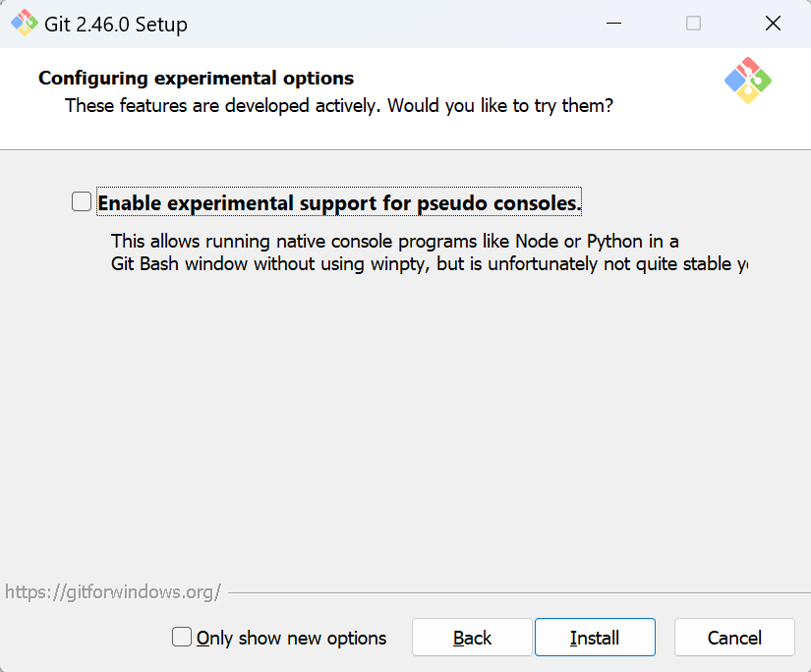
Task: Click the 'Git 2.46.0 Setup' window title
Action: [x=116, y=25]
